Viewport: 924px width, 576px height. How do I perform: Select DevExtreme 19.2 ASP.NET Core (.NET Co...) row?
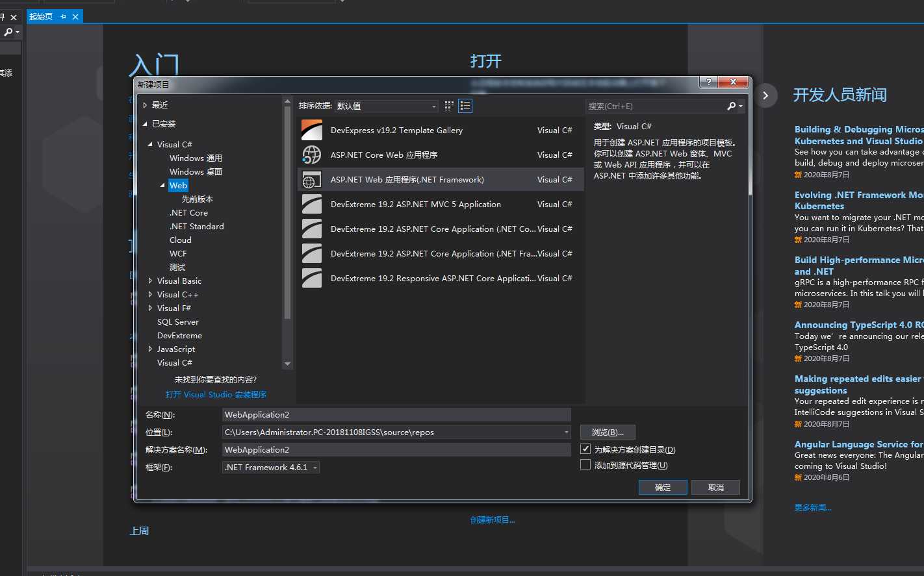(x=440, y=229)
